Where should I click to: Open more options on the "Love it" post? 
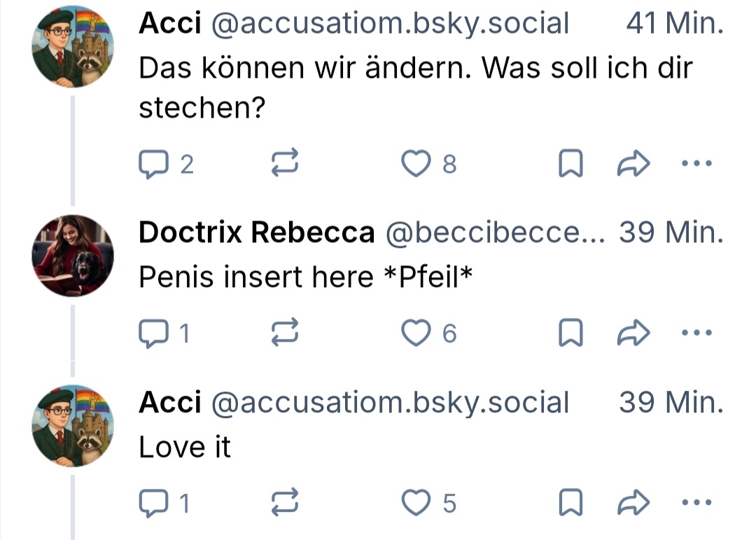pos(696,503)
